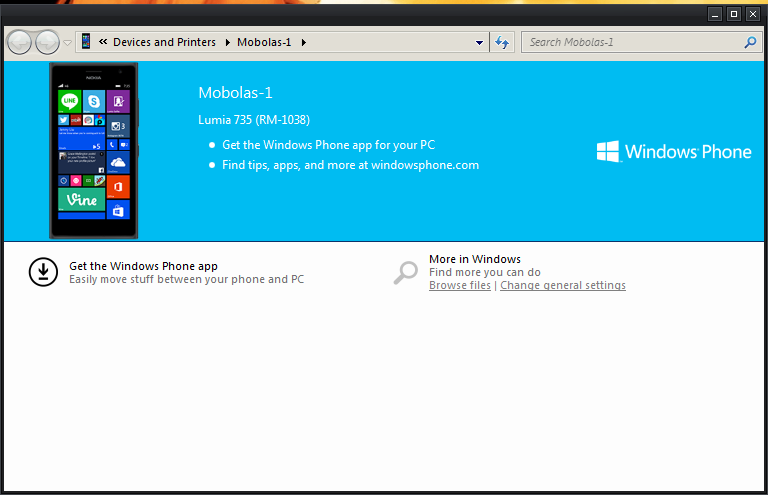This screenshot has height=495, width=768.
Task: Click the search magnifier icon
Action: (750, 43)
